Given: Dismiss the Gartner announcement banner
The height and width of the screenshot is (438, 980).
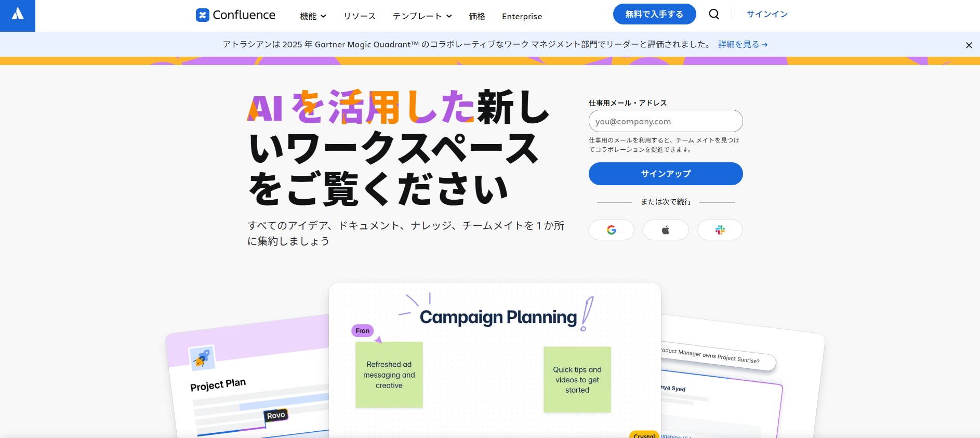Looking at the screenshot, I should (969, 45).
